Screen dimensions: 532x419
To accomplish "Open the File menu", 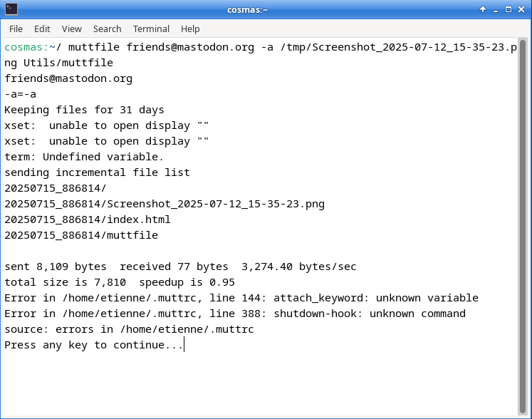I will [x=16, y=29].
